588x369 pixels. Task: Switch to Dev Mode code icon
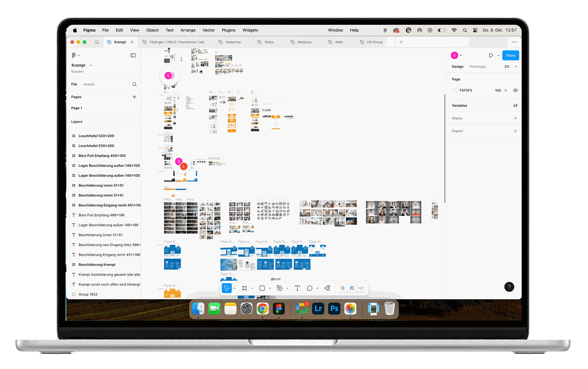coord(361,288)
